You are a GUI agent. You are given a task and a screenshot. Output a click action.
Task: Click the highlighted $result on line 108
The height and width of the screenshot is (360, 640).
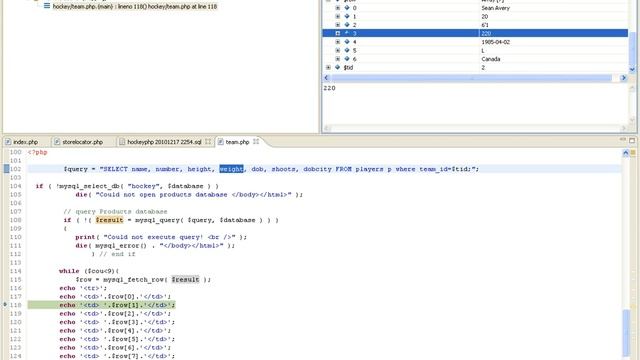pyautogui.click(x=109, y=220)
